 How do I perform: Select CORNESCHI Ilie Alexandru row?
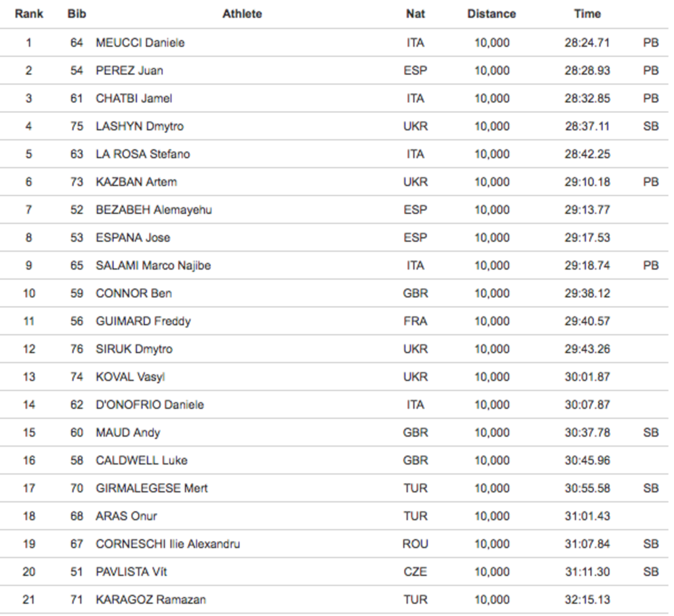[337, 544]
